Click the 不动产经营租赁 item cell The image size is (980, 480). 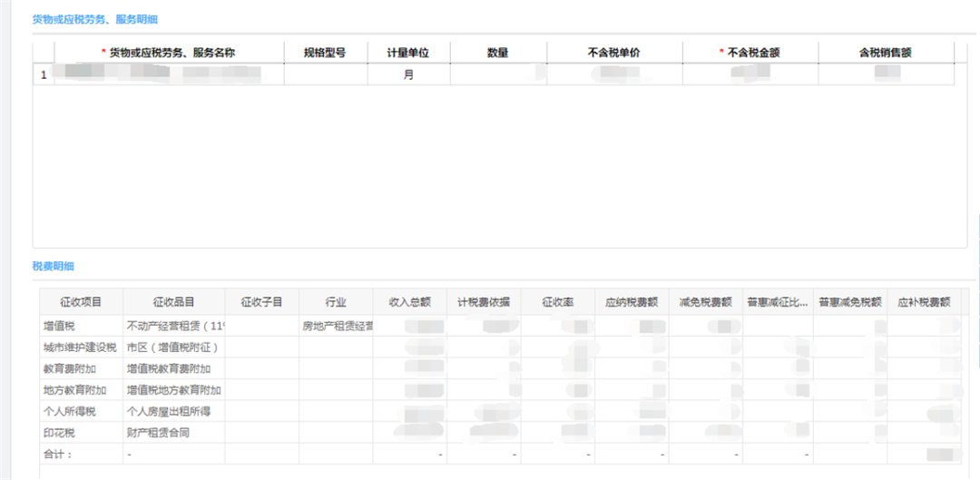click(173, 326)
